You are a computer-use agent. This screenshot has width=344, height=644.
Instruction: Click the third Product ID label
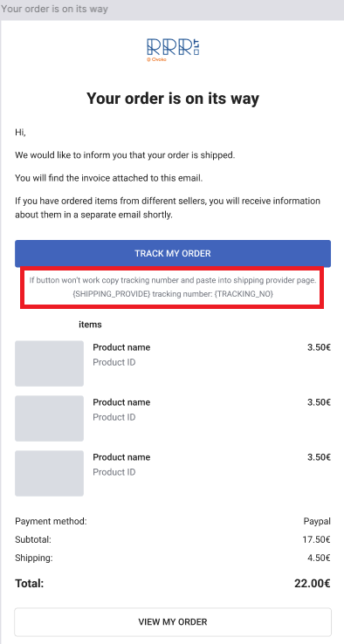114,472
